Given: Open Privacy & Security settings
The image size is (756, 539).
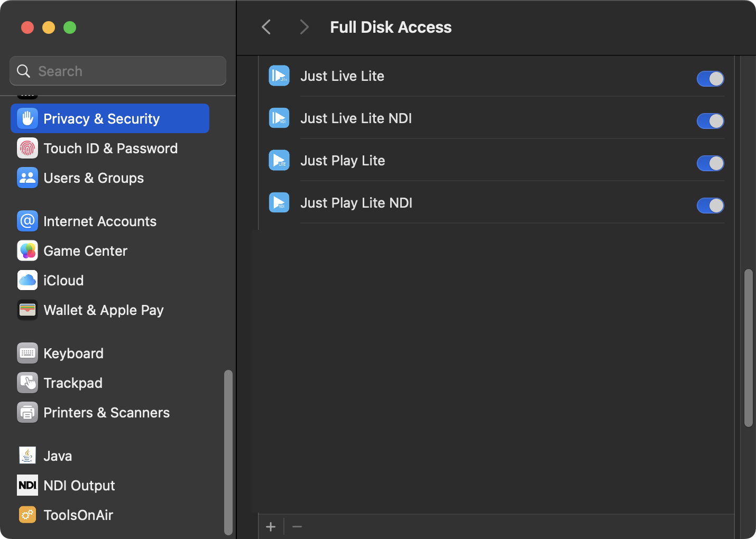Looking at the screenshot, I should (110, 118).
